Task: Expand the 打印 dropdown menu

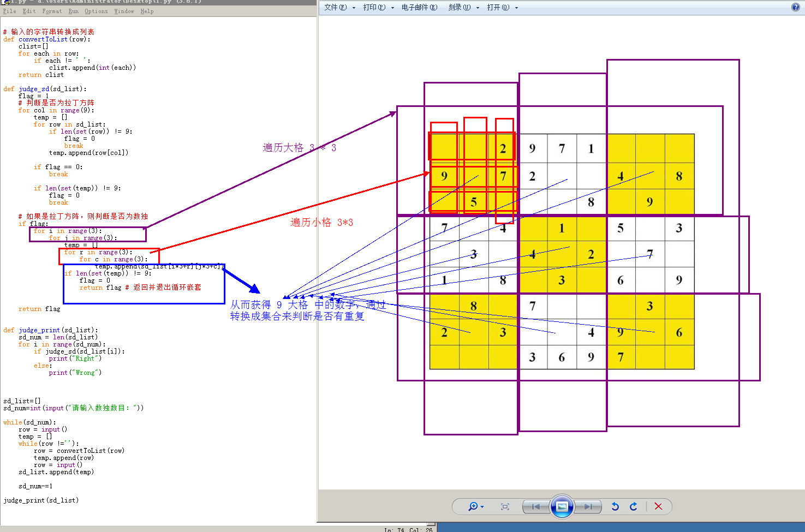Action: tap(378, 7)
